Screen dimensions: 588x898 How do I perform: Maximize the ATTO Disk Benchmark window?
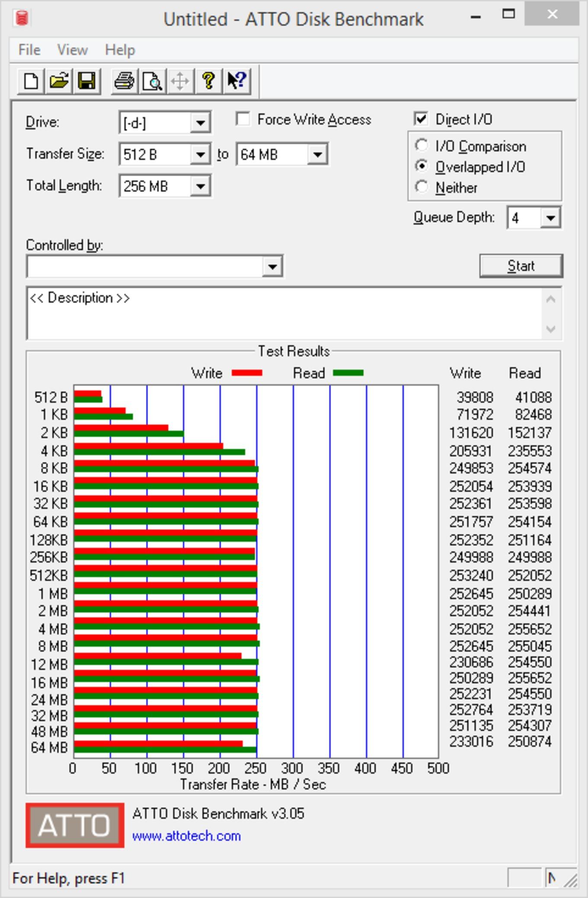coord(508,14)
